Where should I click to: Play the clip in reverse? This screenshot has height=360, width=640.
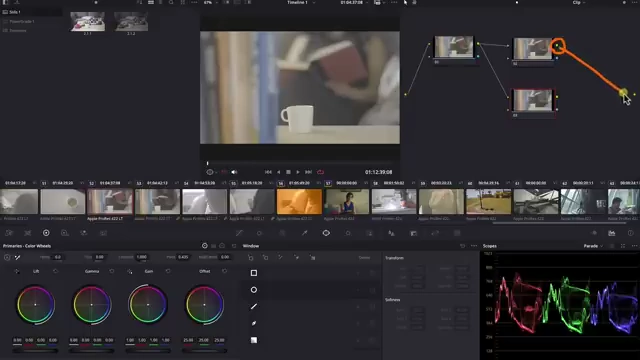point(278,172)
